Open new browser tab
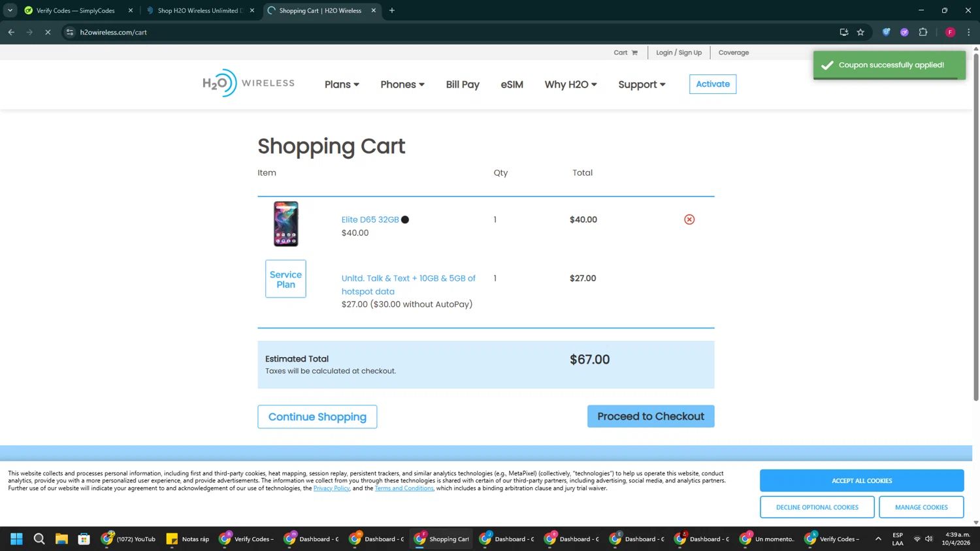Screen dimensions: 980x551 pyautogui.click(x=392, y=10)
